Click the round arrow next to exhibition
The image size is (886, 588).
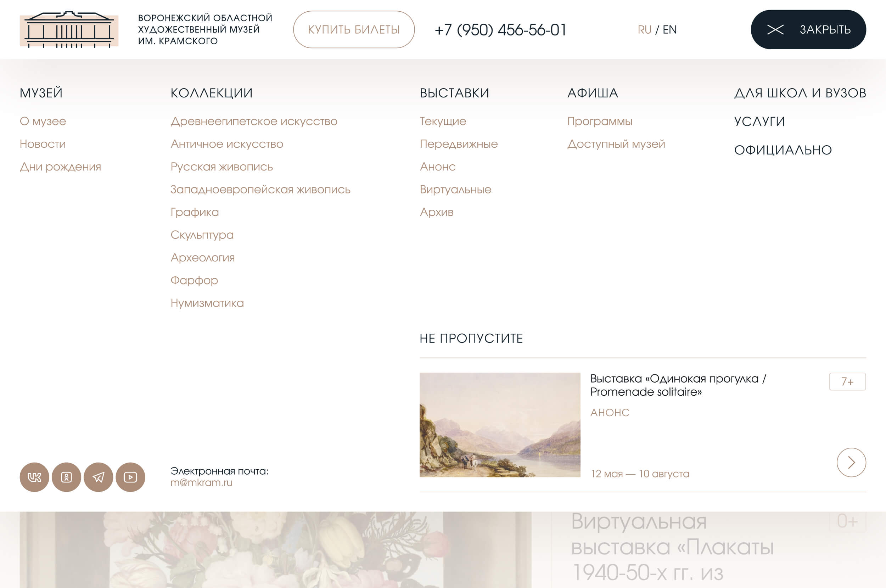pyautogui.click(x=851, y=462)
